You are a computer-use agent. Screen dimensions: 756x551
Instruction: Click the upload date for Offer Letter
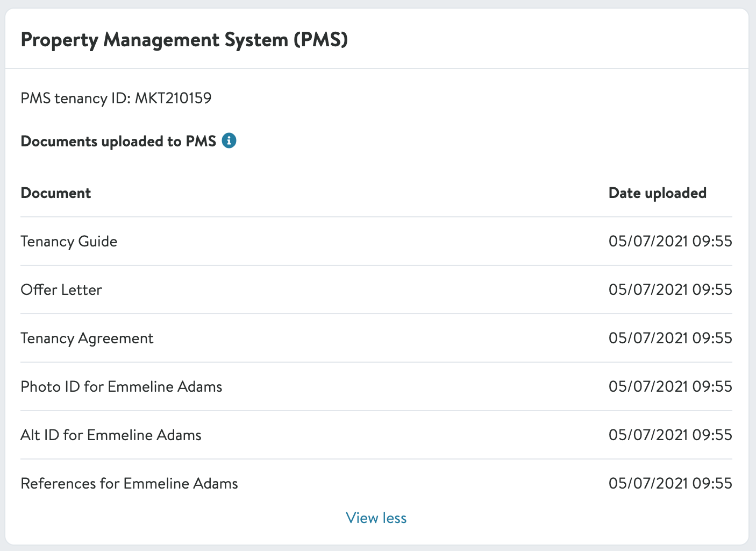pyautogui.click(x=670, y=289)
